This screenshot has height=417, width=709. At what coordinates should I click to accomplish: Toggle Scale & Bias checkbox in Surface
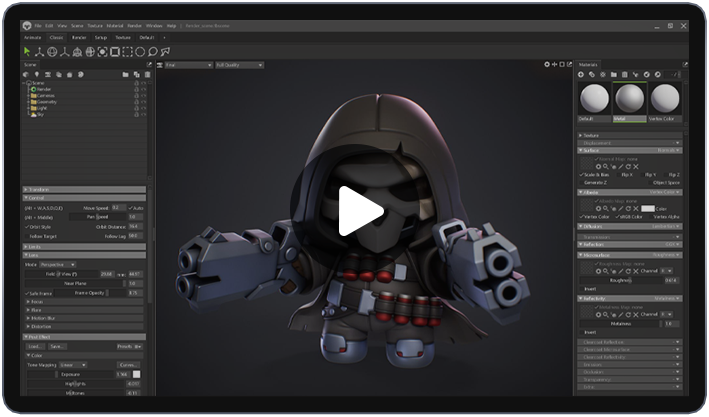581,175
